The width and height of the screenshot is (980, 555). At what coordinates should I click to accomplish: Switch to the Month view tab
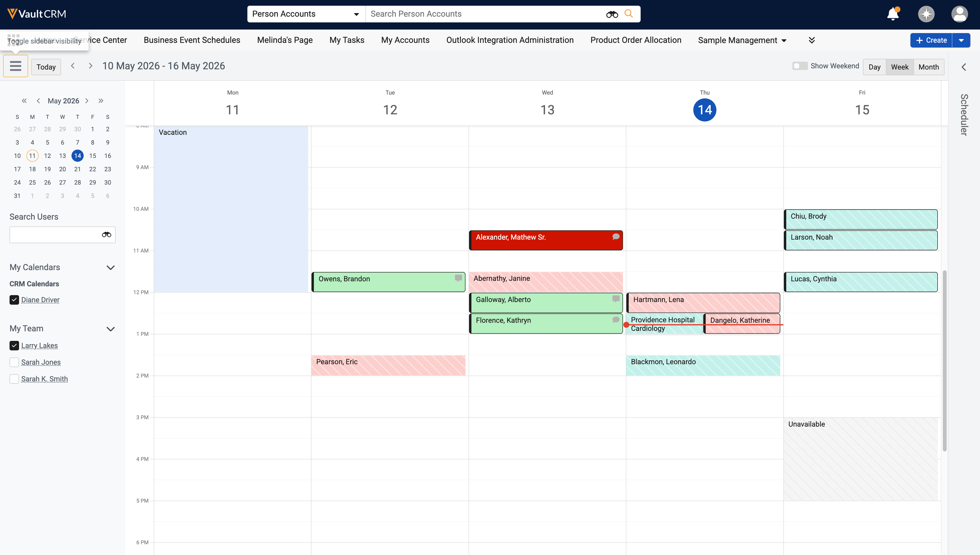click(928, 67)
